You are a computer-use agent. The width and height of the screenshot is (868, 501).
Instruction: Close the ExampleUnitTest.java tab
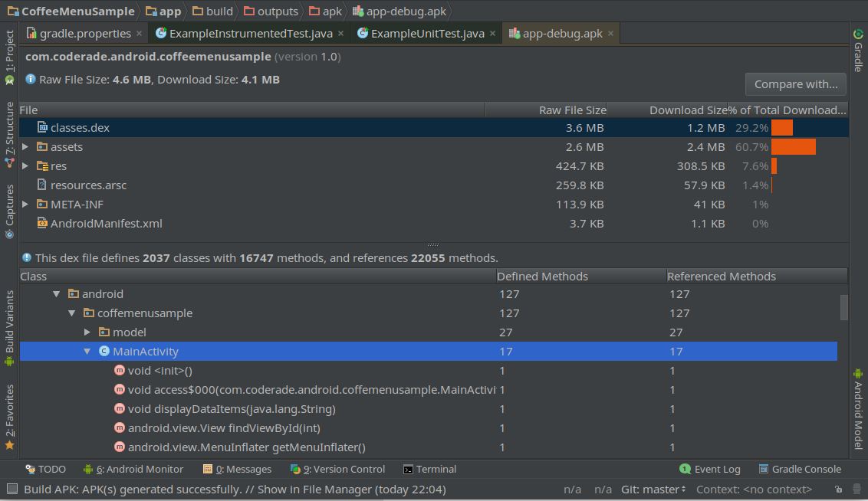492,34
